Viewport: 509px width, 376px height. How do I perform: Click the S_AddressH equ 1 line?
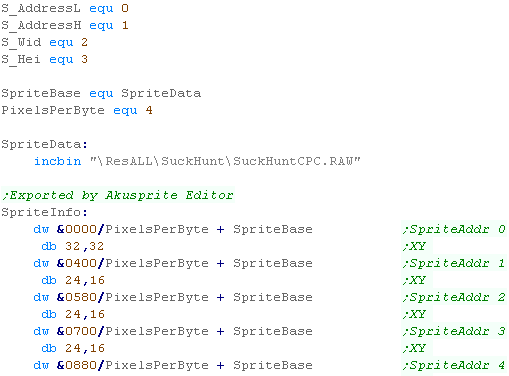click(65, 25)
